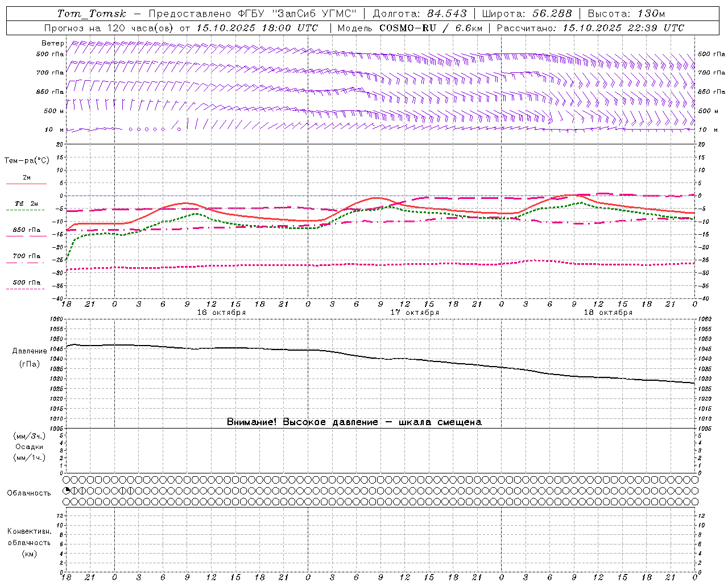The height and width of the screenshot is (582, 728).
Task: Click the 850 гПа temperature legend entry
Action: click(x=27, y=230)
